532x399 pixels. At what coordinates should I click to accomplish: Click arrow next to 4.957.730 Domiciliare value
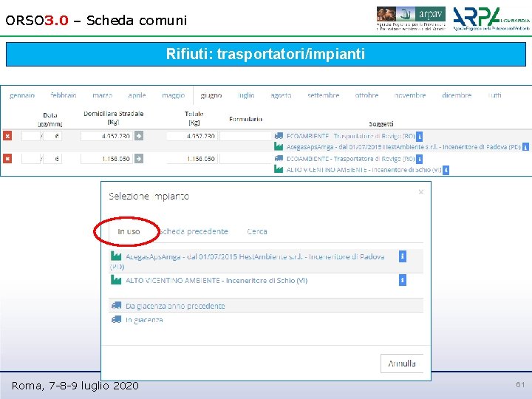coord(139,136)
